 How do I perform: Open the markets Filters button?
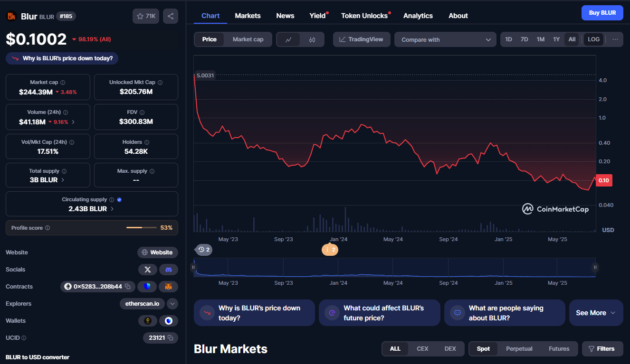coord(602,349)
